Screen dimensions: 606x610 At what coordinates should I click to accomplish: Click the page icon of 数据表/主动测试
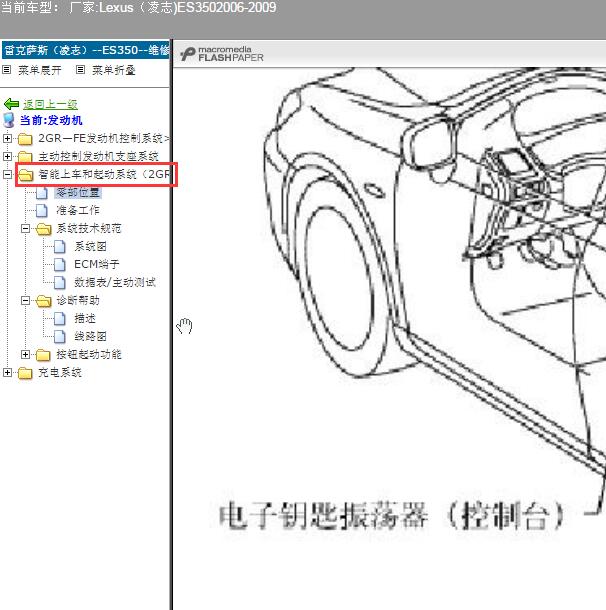[x=60, y=282]
